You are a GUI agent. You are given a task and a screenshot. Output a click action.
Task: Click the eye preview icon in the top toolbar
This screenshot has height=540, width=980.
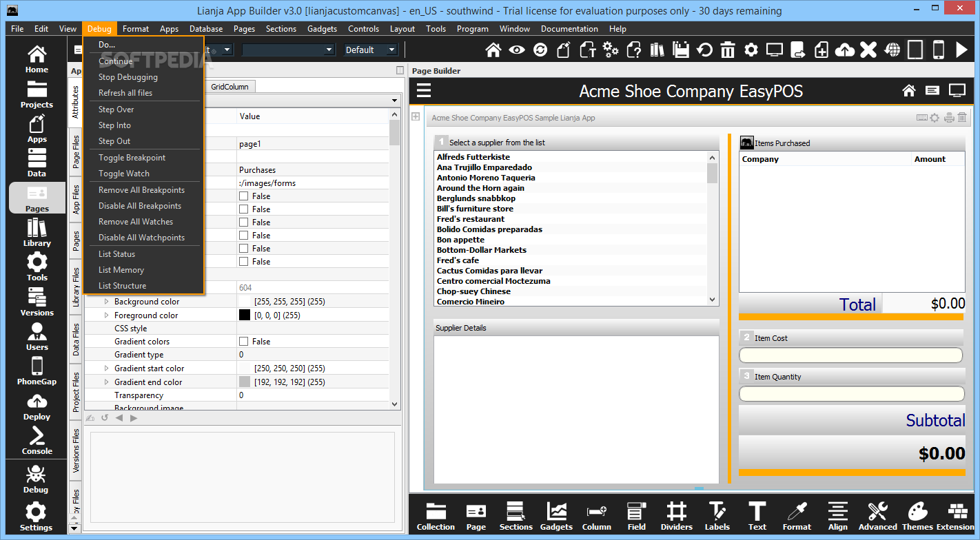pos(517,50)
